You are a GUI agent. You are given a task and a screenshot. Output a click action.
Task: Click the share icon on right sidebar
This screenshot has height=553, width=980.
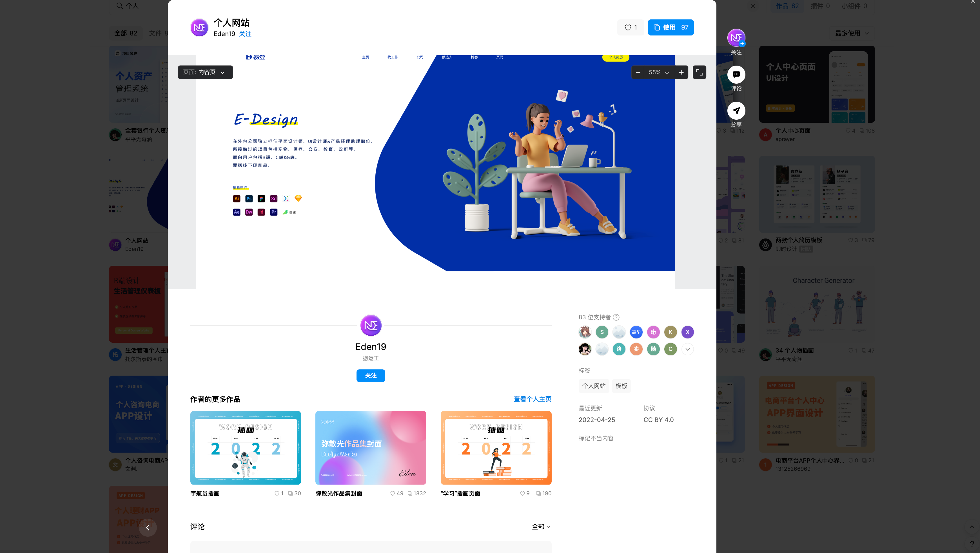(737, 111)
